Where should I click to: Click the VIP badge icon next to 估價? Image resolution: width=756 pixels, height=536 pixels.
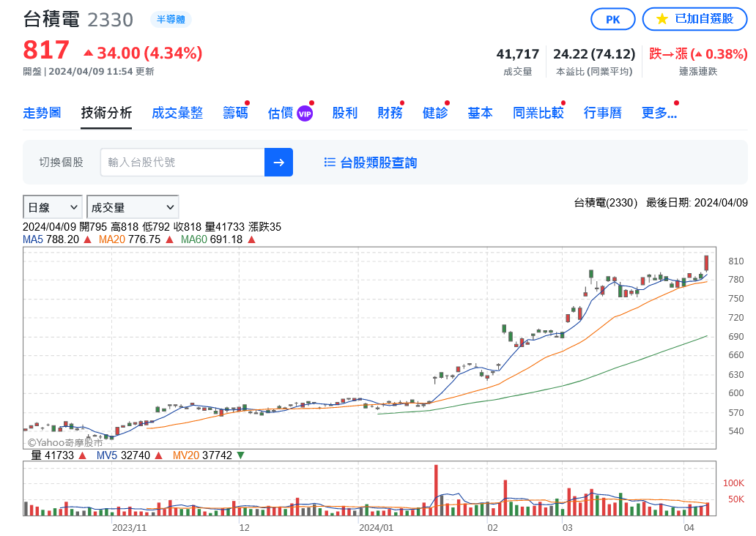305,113
